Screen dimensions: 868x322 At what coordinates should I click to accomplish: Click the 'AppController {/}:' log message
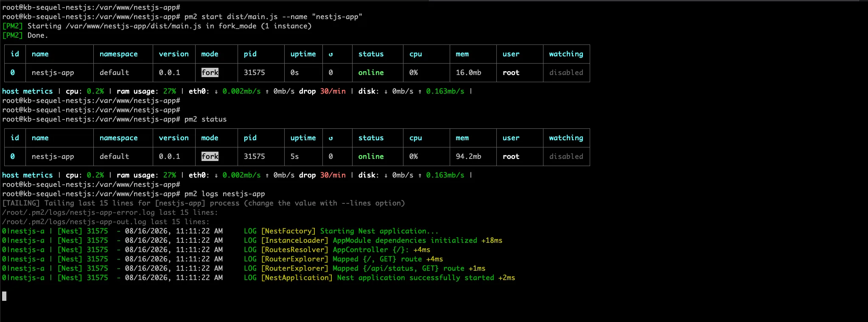[x=371, y=250]
